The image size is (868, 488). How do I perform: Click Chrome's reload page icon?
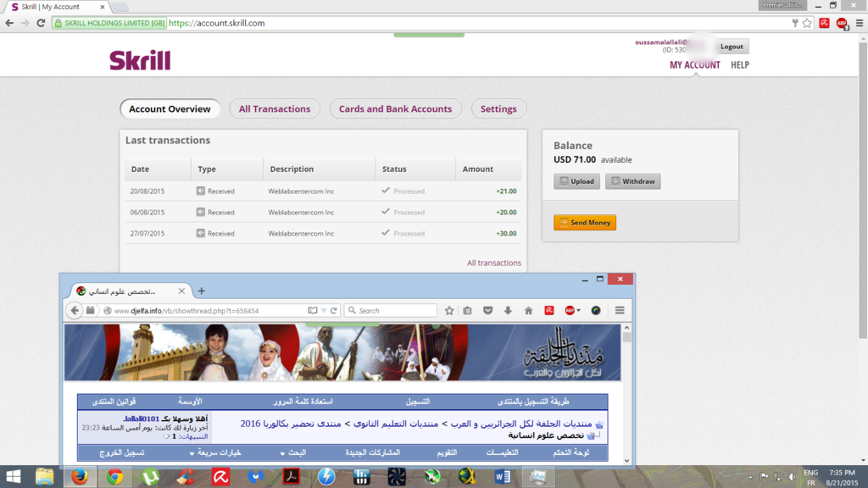point(41,23)
